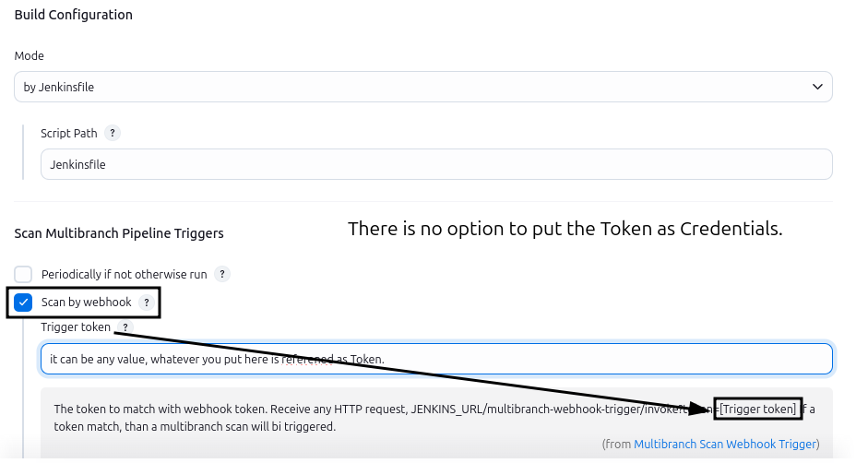
Task: Uncheck the Scan by webhook checkbox
Action: (x=24, y=303)
